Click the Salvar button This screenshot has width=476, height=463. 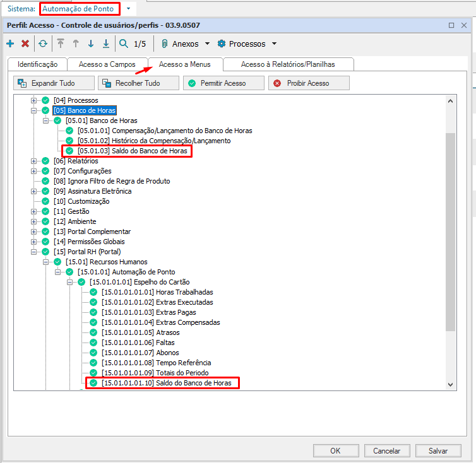pos(438,451)
